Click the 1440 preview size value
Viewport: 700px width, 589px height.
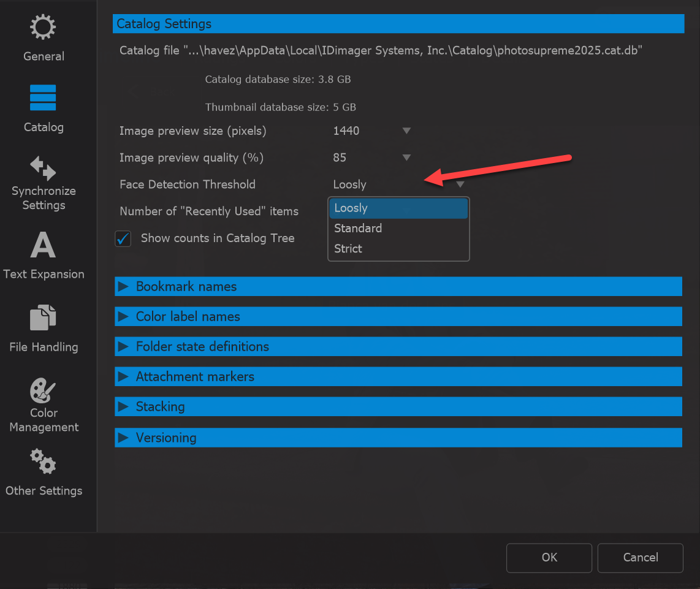tap(346, 131)
